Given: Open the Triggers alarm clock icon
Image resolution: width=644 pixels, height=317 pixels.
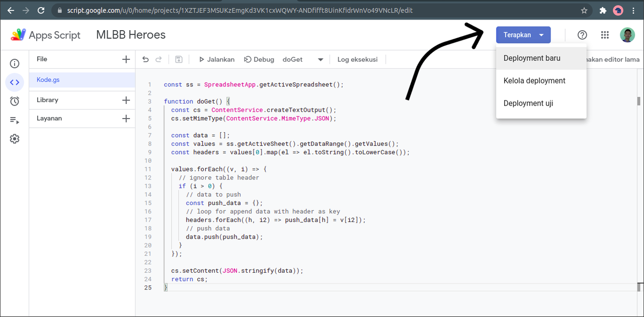Looking at the screenshot, I should (x=15, y=101).
